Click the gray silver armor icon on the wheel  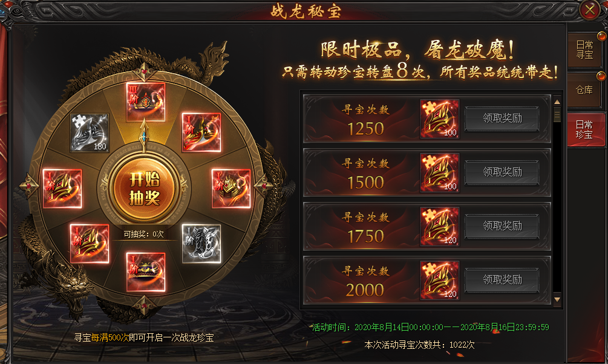pos(201,244)
